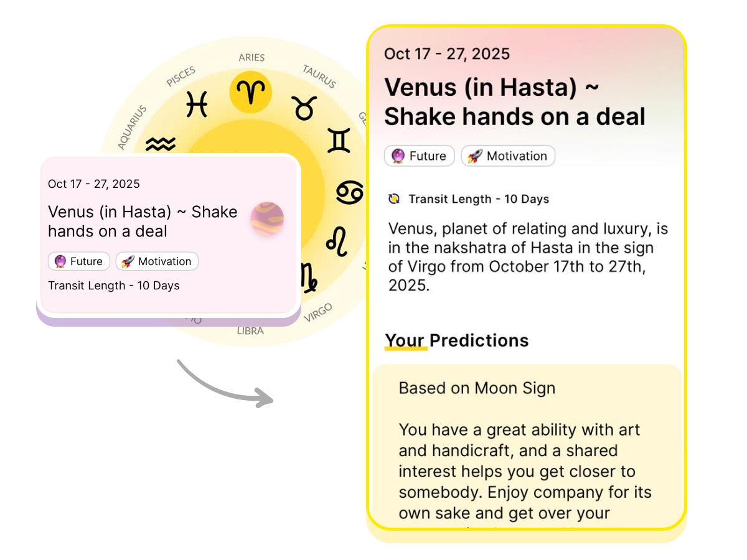
Task: Click the Cancer zodiac symbol
Action: click(x=349, y=192)
